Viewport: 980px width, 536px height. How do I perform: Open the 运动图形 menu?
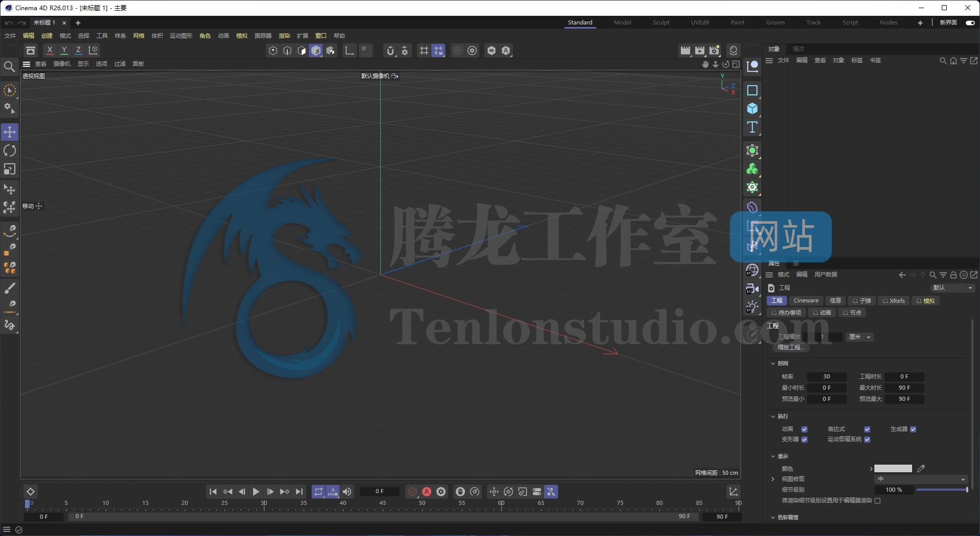tap(181, 36)
